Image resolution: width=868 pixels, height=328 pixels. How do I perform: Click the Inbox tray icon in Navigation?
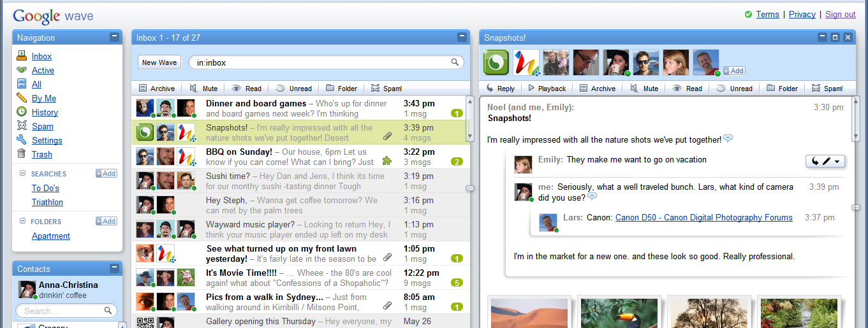22,56
